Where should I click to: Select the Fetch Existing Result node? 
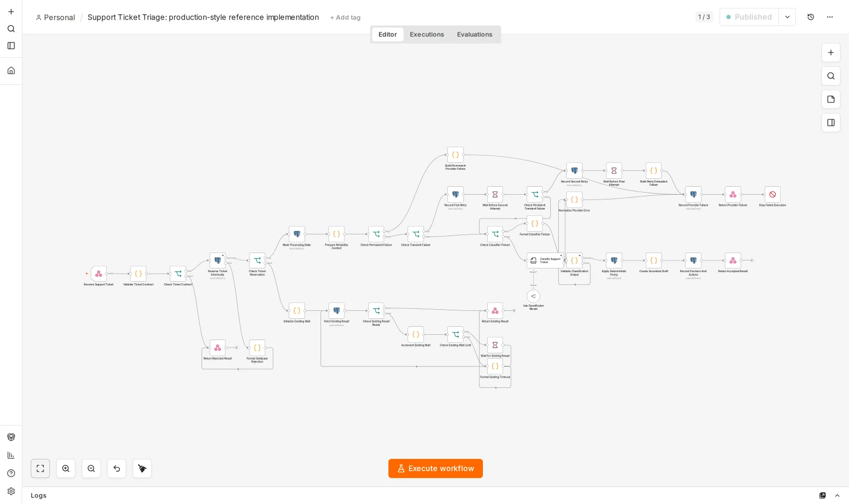[x=336, y=311]
